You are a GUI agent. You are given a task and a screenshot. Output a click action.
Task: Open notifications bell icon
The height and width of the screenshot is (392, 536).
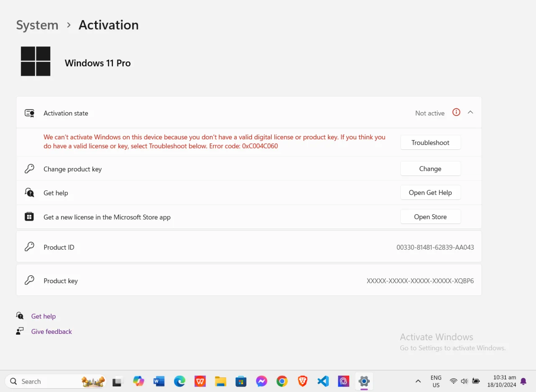[x=523, y=381]
